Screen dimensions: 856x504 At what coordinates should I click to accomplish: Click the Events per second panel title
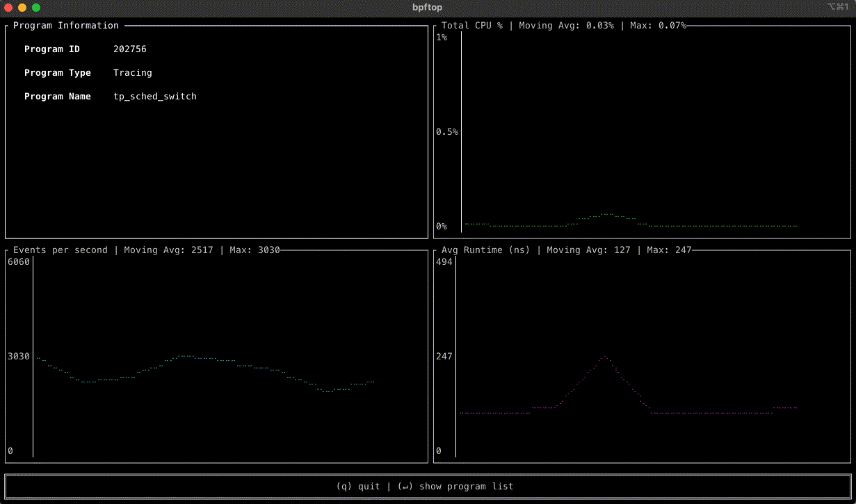[x=60, y=250]
